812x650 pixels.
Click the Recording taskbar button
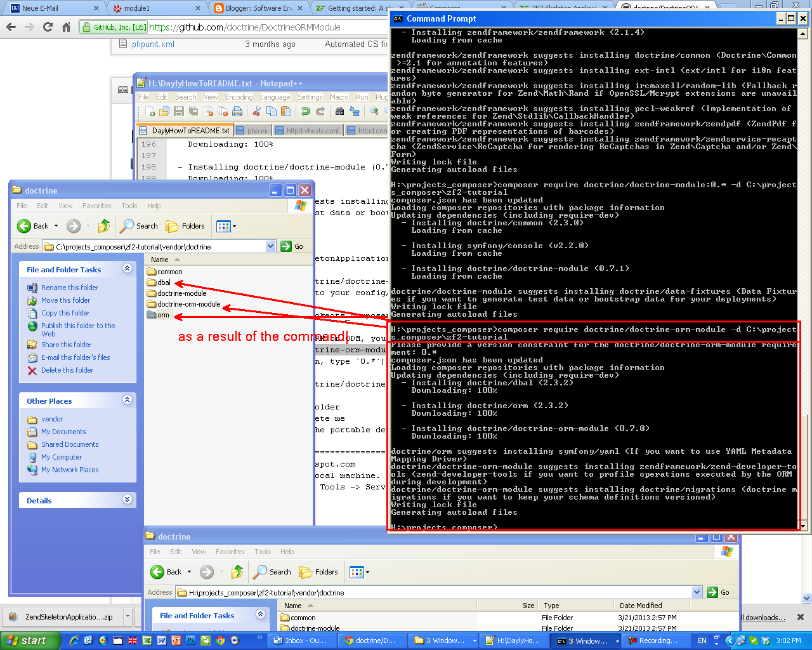coord(655,640)
